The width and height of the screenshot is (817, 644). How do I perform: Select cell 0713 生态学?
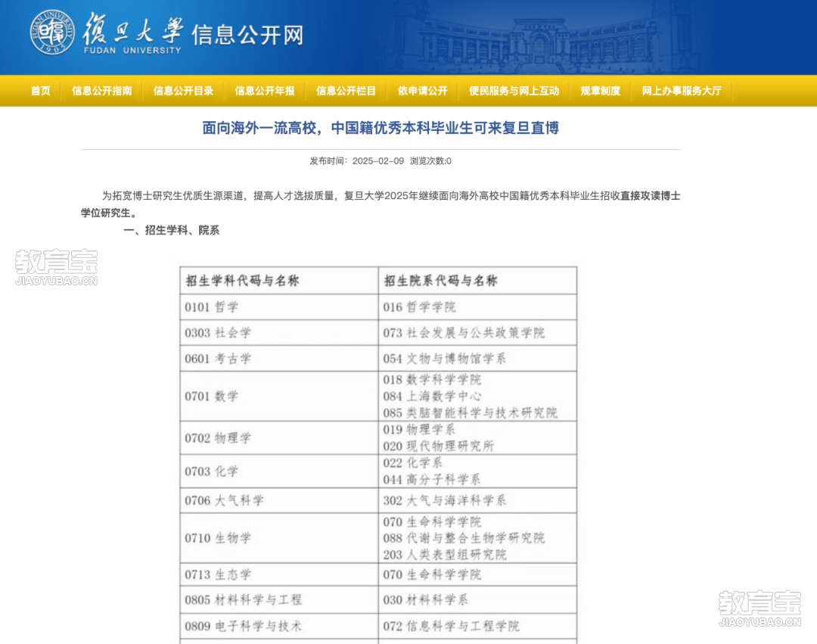278,574
